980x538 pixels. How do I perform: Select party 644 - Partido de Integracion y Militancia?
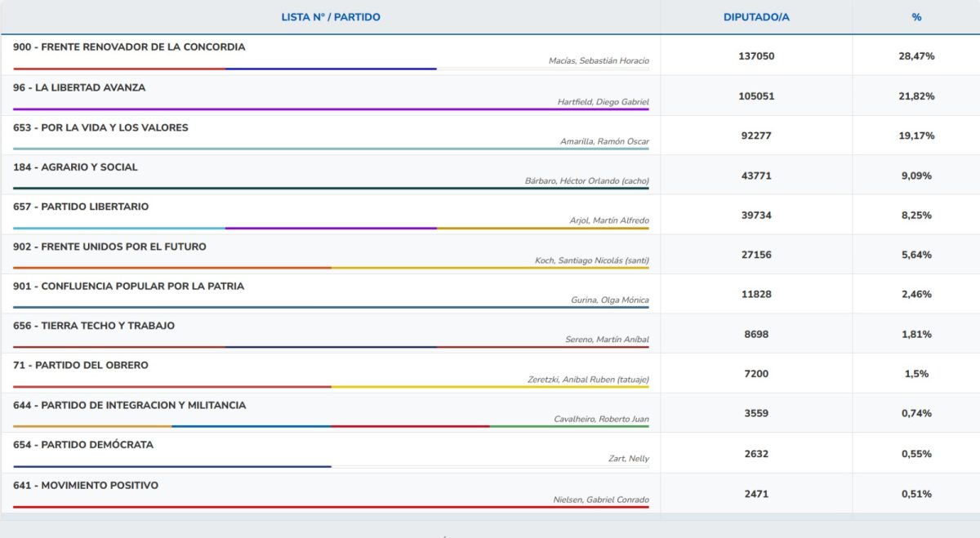tap(129, 405)
